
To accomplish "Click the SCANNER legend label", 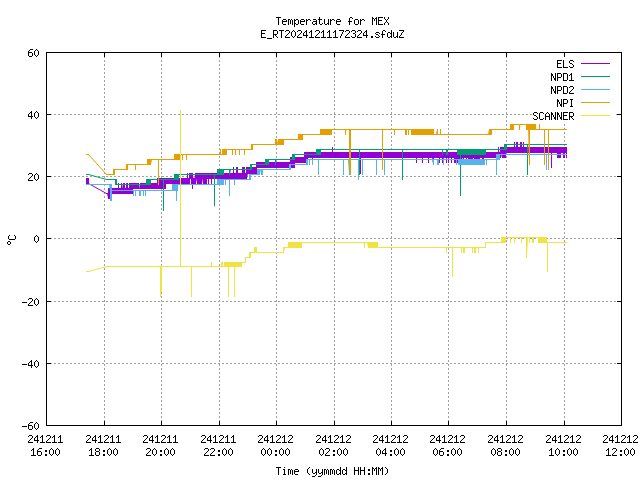I will 553,116.
